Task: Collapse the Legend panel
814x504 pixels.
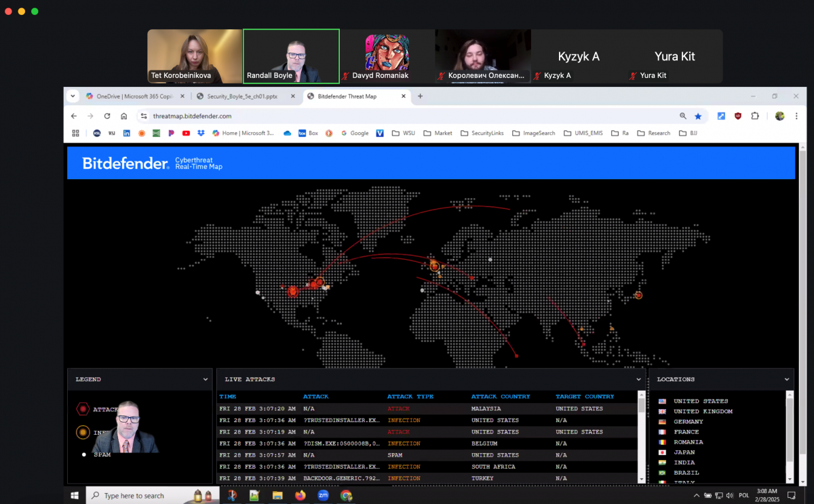Action: (206, 380)
